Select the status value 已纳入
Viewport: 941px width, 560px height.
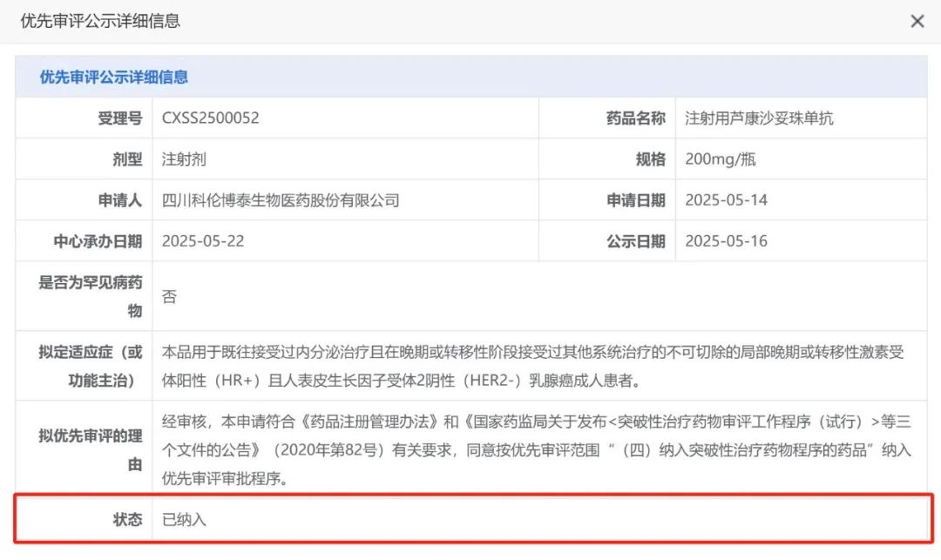click(184, 520)
